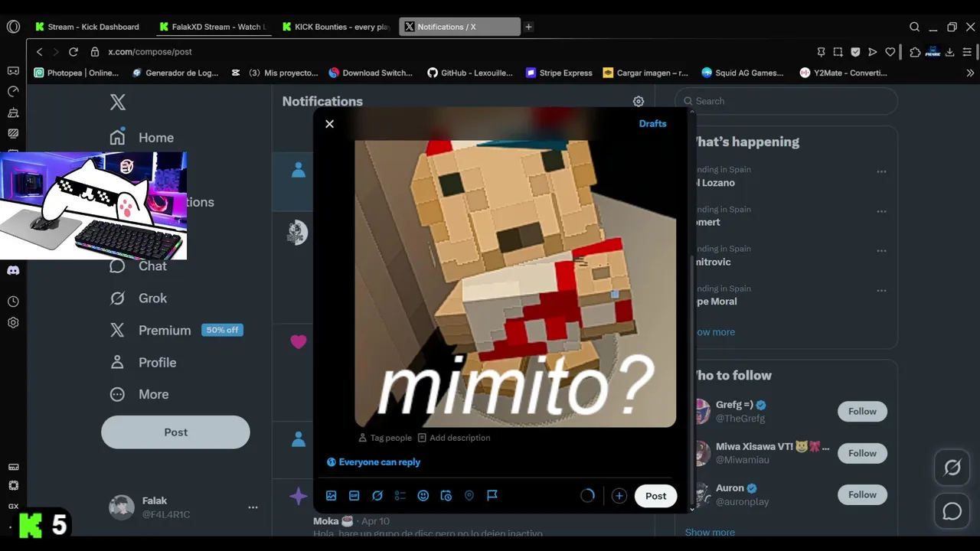This screenshot has width=980, height=551.
Task: Schedule the post with calendar icon
Action: click(446, 496)
